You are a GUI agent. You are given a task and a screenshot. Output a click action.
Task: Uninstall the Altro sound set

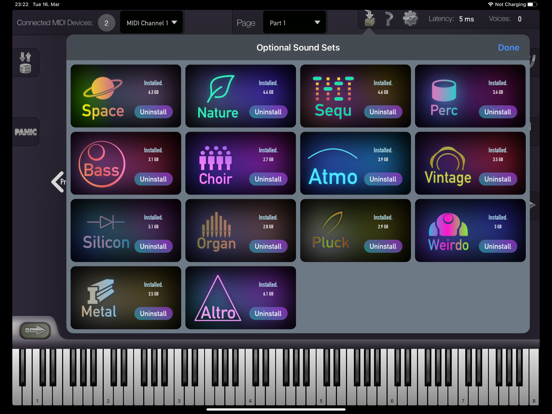[268, 313]
